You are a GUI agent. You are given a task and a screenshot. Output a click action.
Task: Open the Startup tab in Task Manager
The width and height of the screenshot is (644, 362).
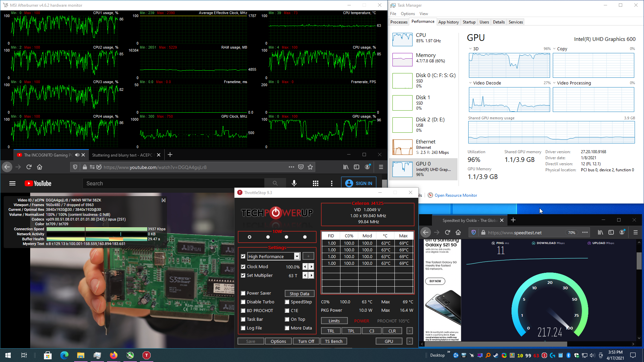tap(469, 22)
